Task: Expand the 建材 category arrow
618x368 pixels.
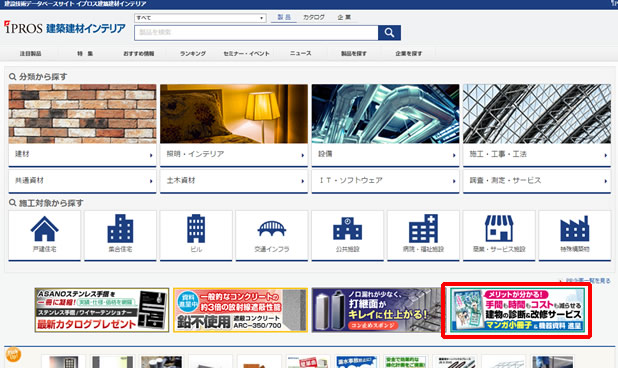Action: [x=151, y=155]
